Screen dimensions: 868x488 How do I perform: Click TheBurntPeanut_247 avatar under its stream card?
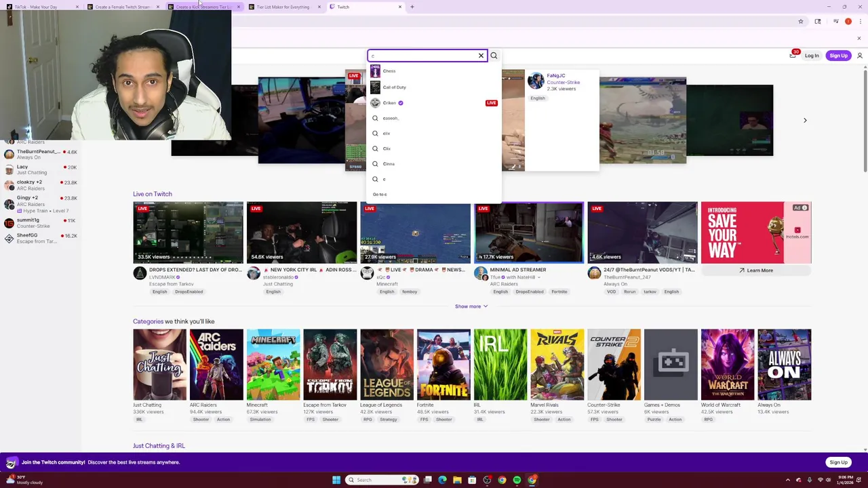pos(594,273)
